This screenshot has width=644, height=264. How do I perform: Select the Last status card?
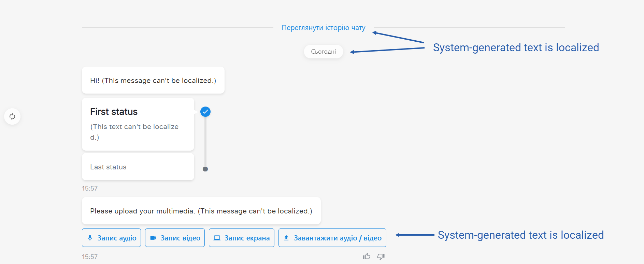138,167
